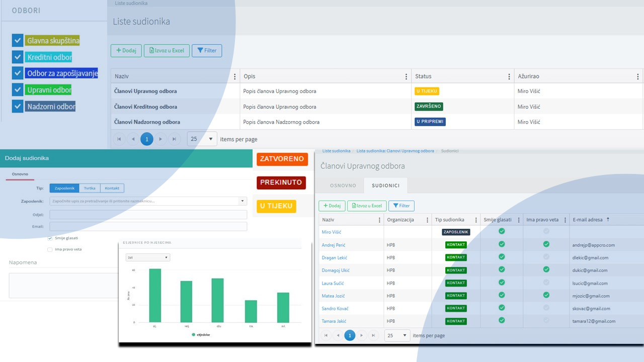Click Dodaj button in Članovi Upravnog odbora

click(332, 206)
